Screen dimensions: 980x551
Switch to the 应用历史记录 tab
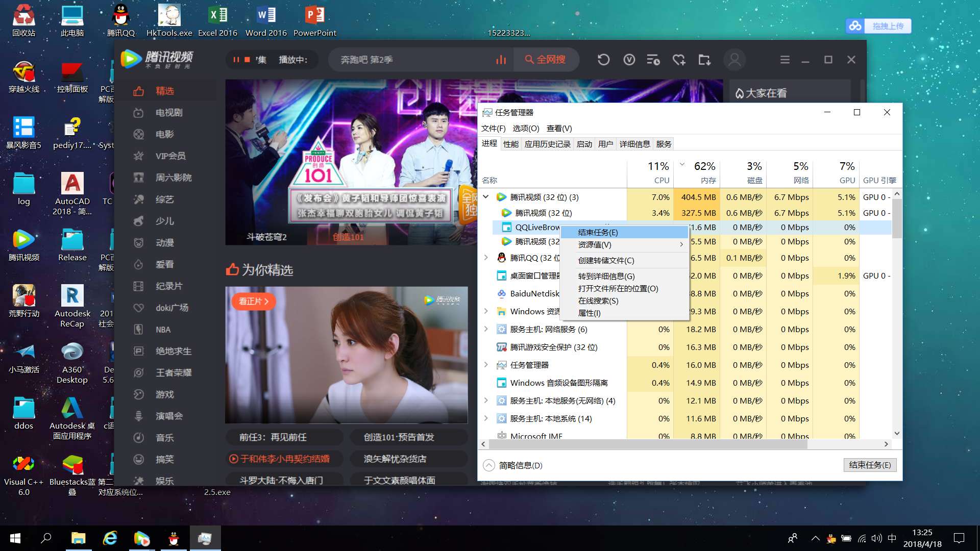tap(547, 144)
